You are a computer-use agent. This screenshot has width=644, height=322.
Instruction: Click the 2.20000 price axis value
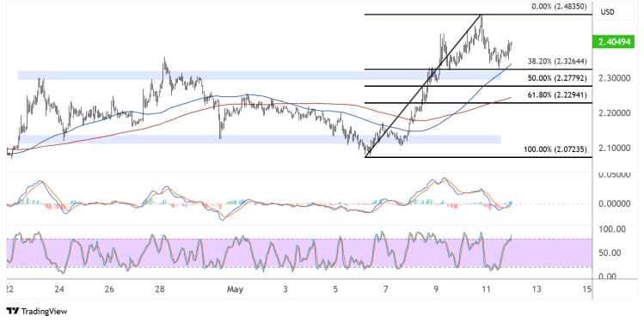coord(614,112)
